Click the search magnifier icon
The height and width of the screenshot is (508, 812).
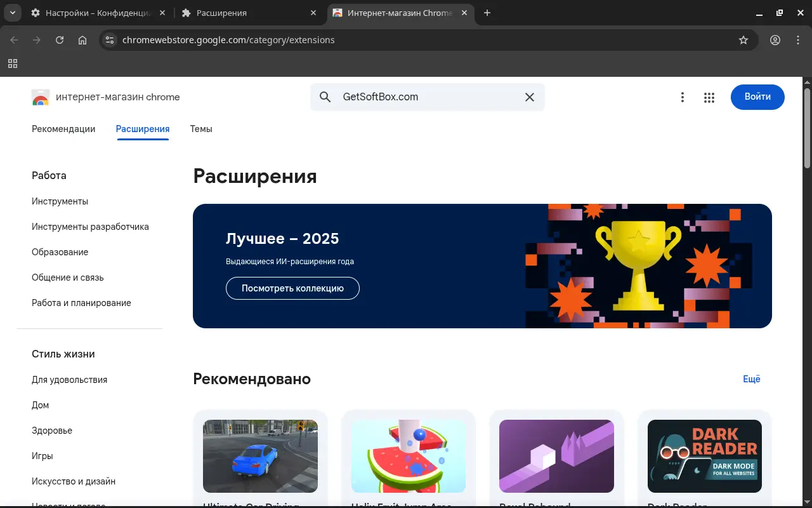tap(325, 97)
